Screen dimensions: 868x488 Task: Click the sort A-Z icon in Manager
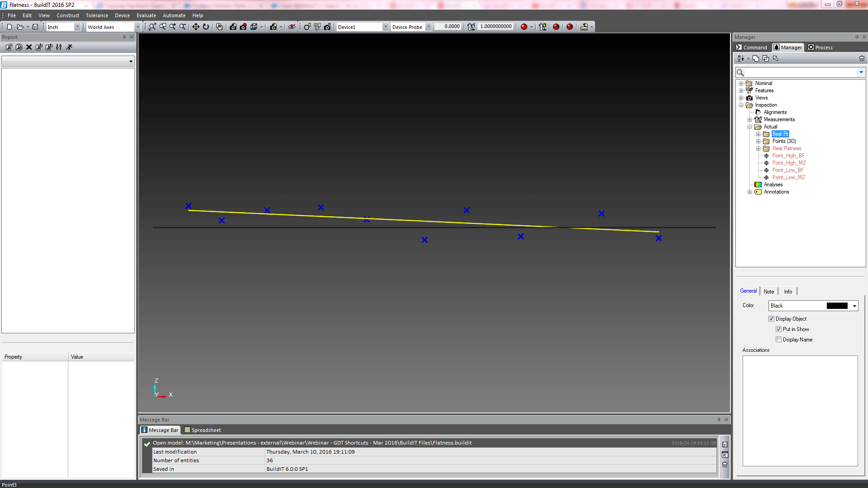(741, 58)
